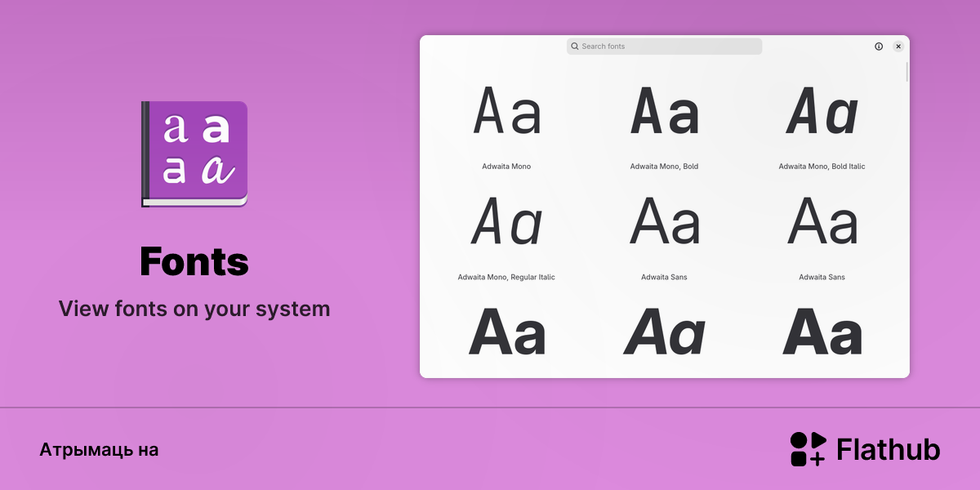Click the 'Adwaita Mono, Bold Italic' label
The height and width of the screenshot is (490, 980).
pos(822,167)
